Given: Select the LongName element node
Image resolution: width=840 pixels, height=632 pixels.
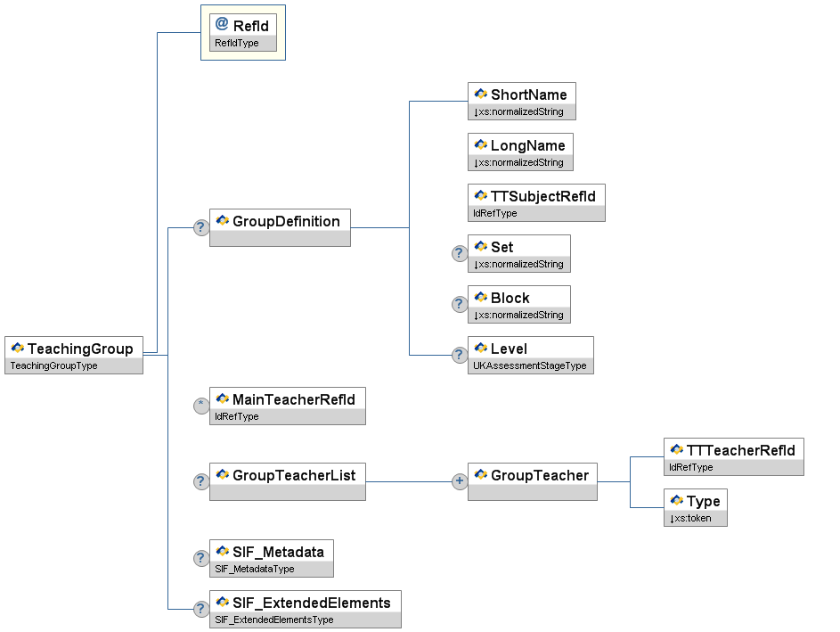Looking at the screenshot, I should [527, 146].
